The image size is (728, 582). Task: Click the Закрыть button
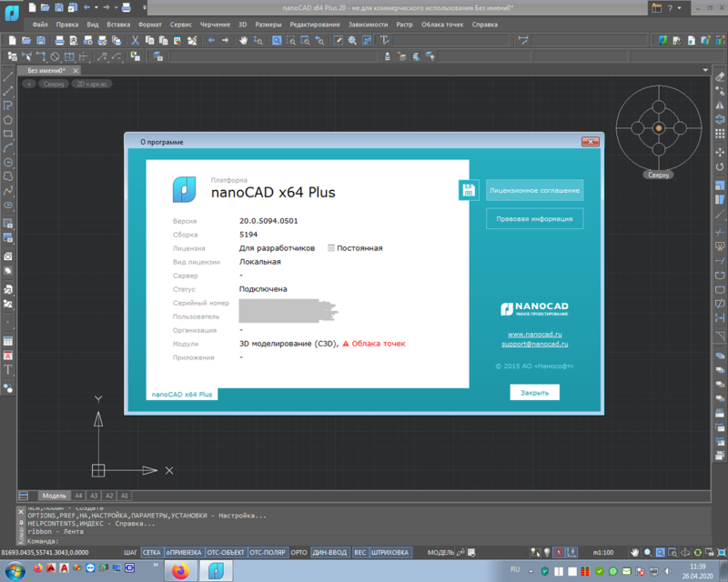click(534, 393)
